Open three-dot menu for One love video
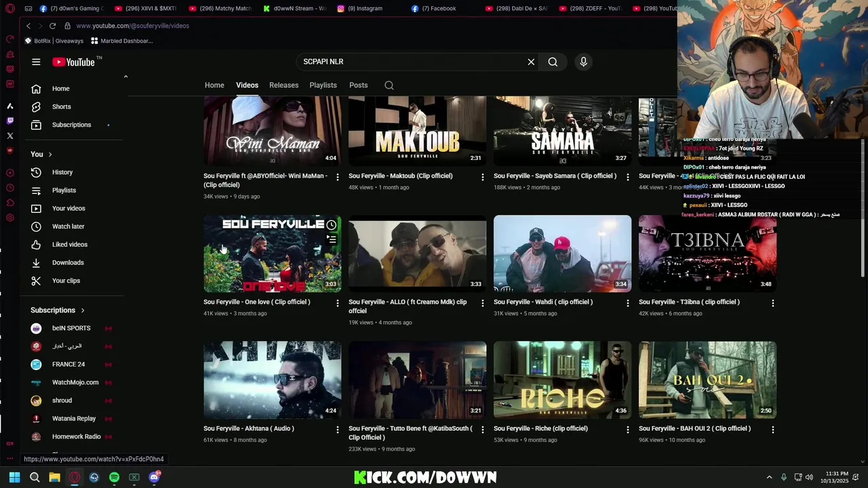868x488 pixels. 337,303
